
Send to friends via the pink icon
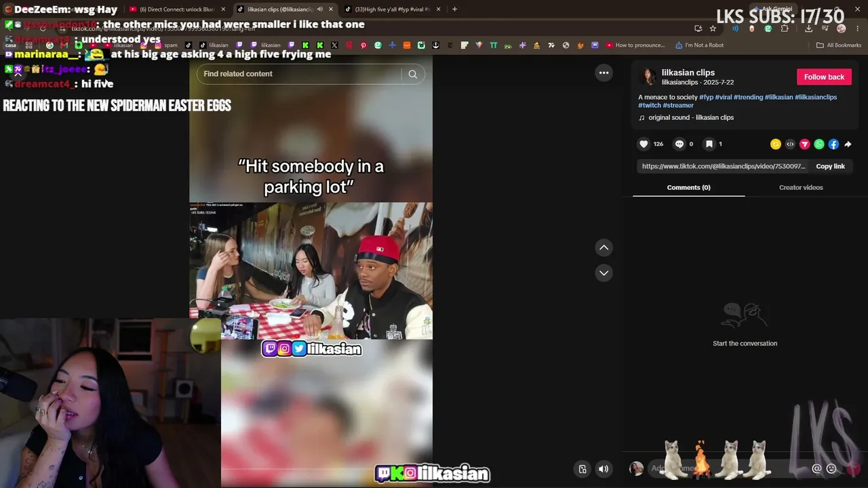pos(805,144)
